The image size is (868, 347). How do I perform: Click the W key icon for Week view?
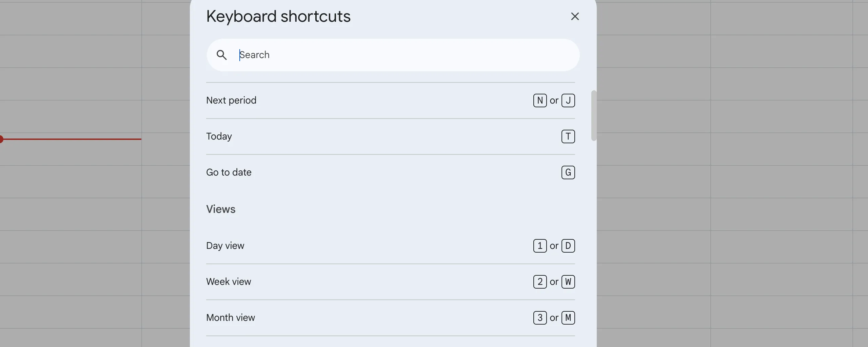(x=568, y=282)
